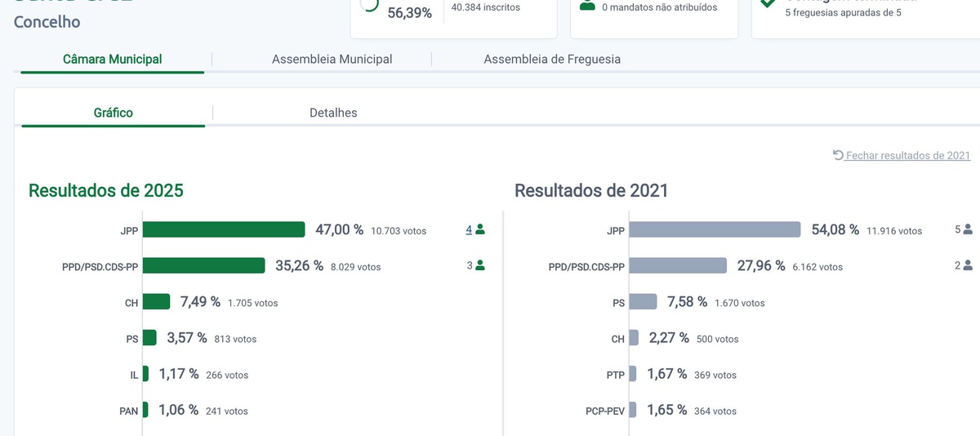980x436 pixels.
Task: Click the green PPD/PSD.CDS-PP 2025 bar
Action: pos(203,265)
